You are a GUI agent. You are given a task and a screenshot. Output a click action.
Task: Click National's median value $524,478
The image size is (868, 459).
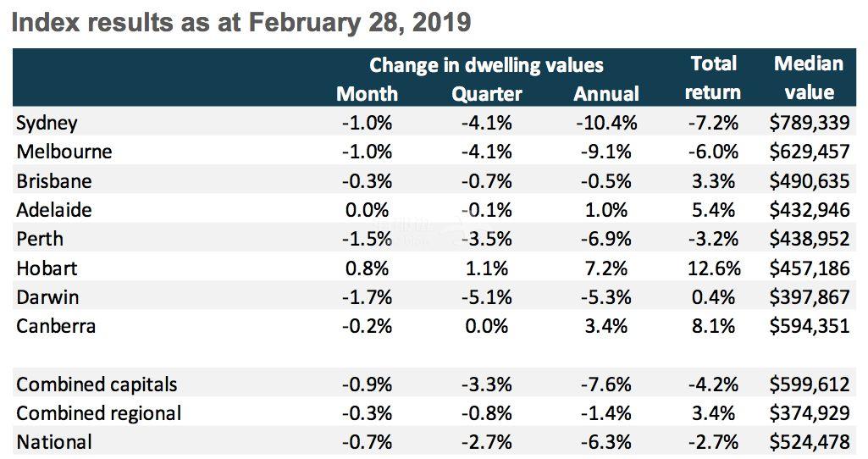[809, 442]
